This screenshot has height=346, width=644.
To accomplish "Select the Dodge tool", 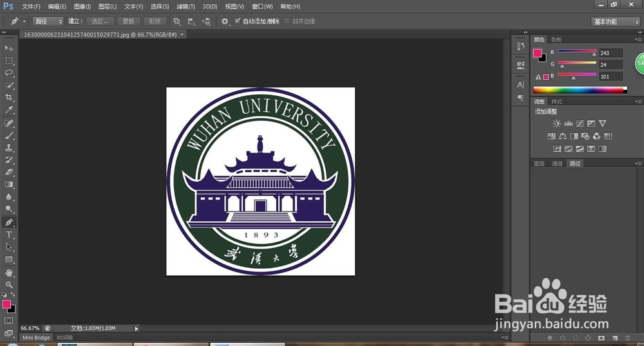I will pos(8,210).
